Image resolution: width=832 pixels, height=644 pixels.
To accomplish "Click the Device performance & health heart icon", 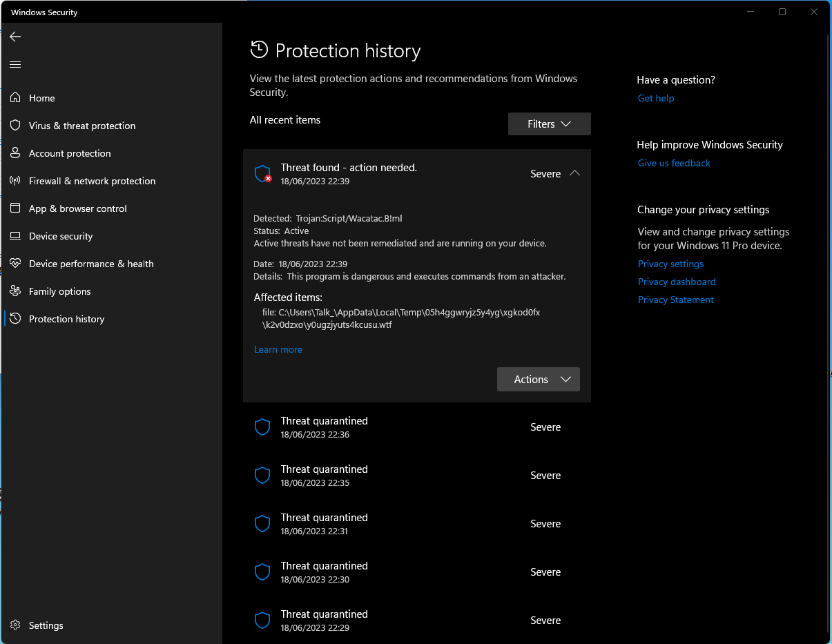I will [x=15, y=264].
